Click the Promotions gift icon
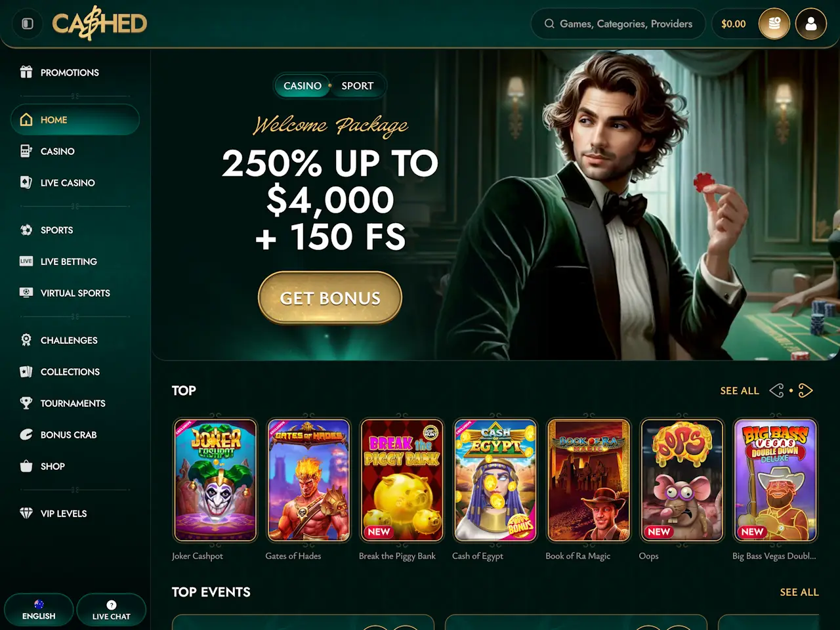 26,72
